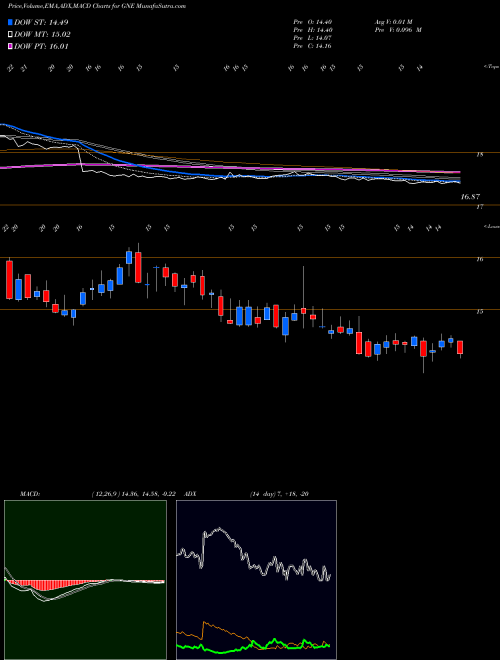The height and width of the screenshot is (660, 500).
Task: Click the 'Pre O: 14.40' value
Action: pos(312,22)
